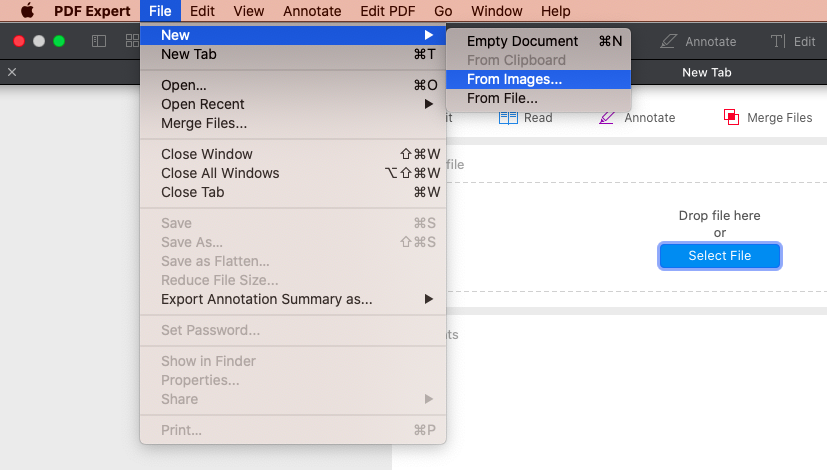This screenshot has height=470, width=827.
Task: Click the red Merge Files icon
Action: [x=731, y=117]
